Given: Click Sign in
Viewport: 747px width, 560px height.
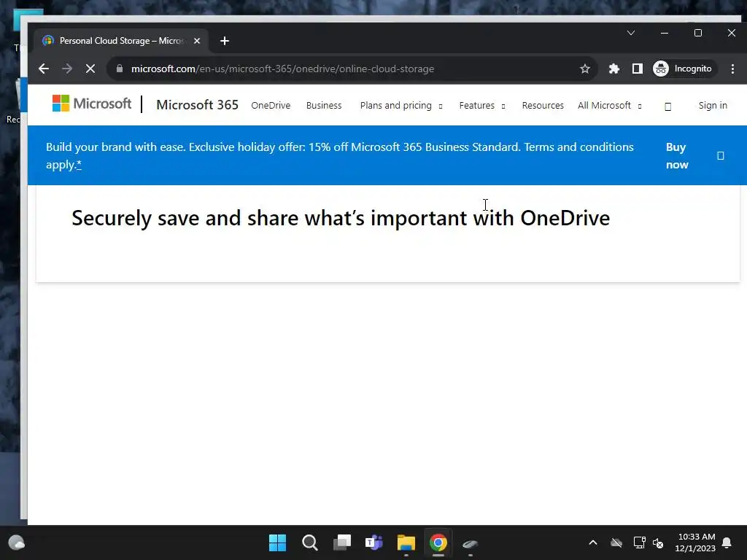Looking at the screenshot, I should [x=713, y=105].
